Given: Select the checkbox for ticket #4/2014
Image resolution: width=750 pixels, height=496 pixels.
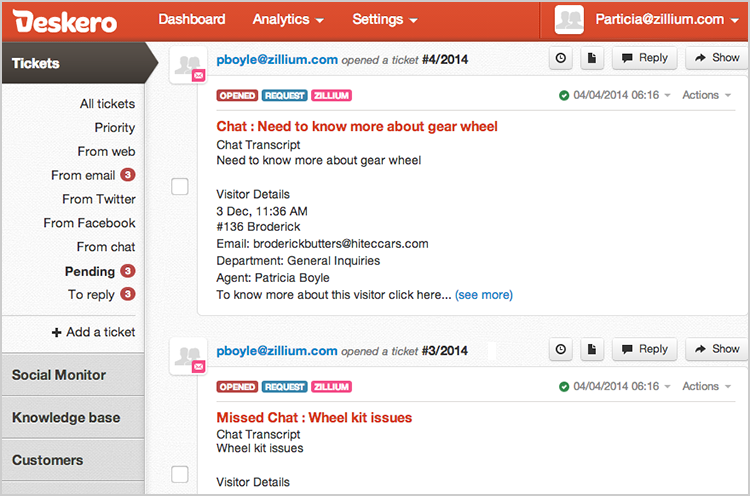Looking at the screenshot, I should (180, 187).
